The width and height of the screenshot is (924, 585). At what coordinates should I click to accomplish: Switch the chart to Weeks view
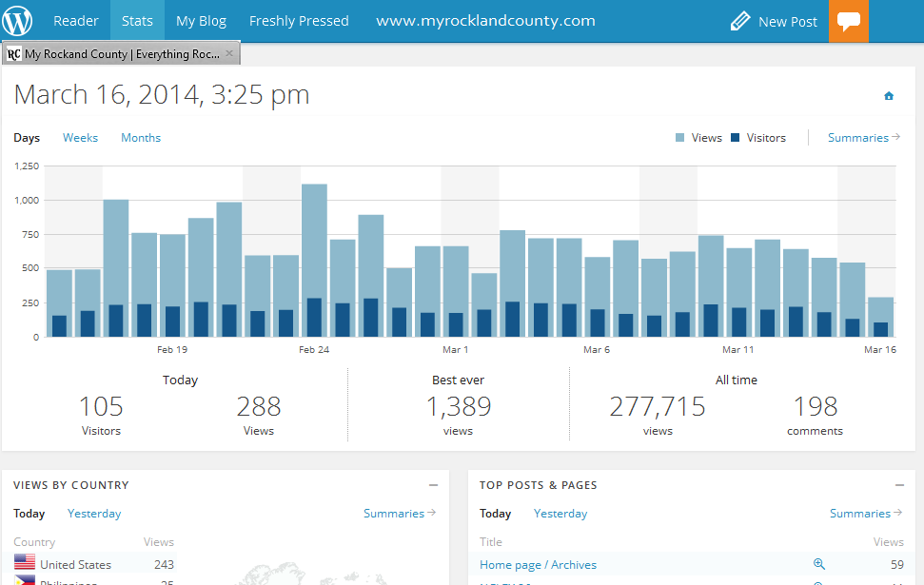click(x=80, y=138)
